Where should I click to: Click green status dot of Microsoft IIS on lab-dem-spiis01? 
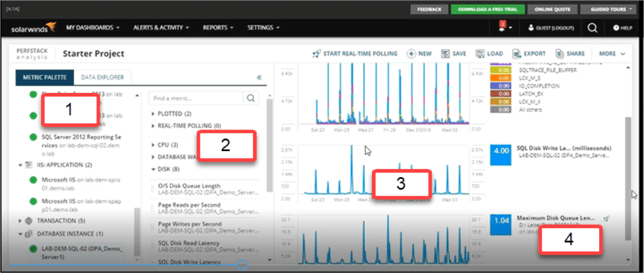point(33,180)
